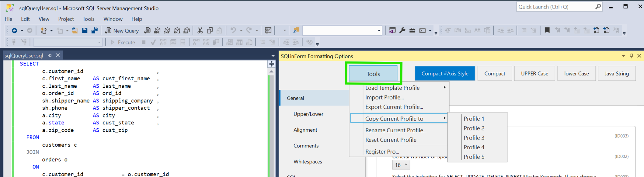Click the New Query button
Screen dimensions: 644x177
122,31
